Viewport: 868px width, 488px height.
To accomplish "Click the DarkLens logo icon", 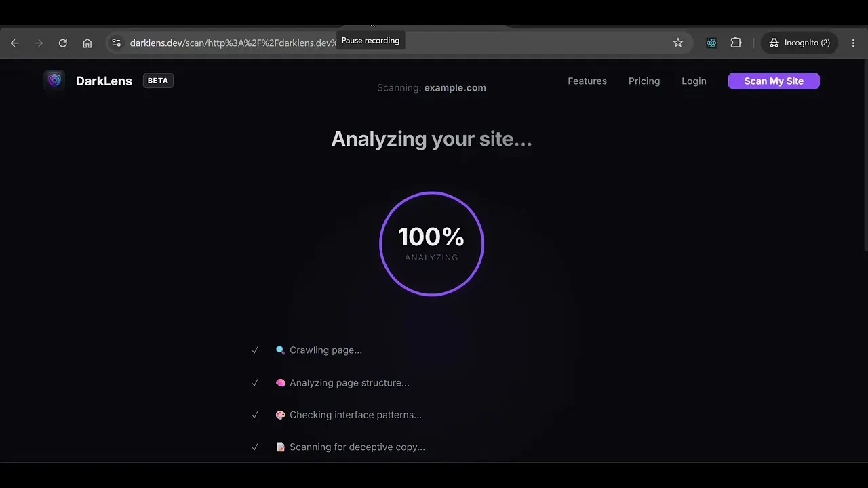I will pos(54,81).
